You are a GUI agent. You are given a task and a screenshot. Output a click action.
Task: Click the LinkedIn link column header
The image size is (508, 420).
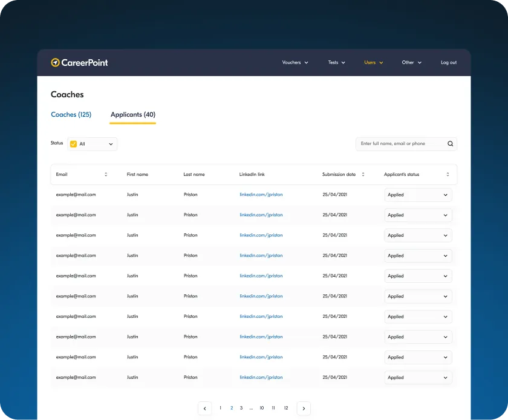pos(252,175)
